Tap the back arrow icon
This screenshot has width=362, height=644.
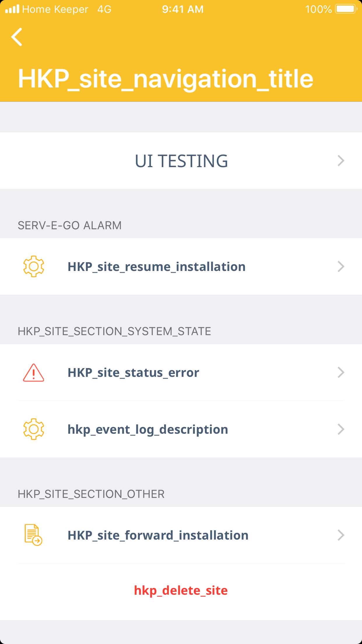point(17,37)
